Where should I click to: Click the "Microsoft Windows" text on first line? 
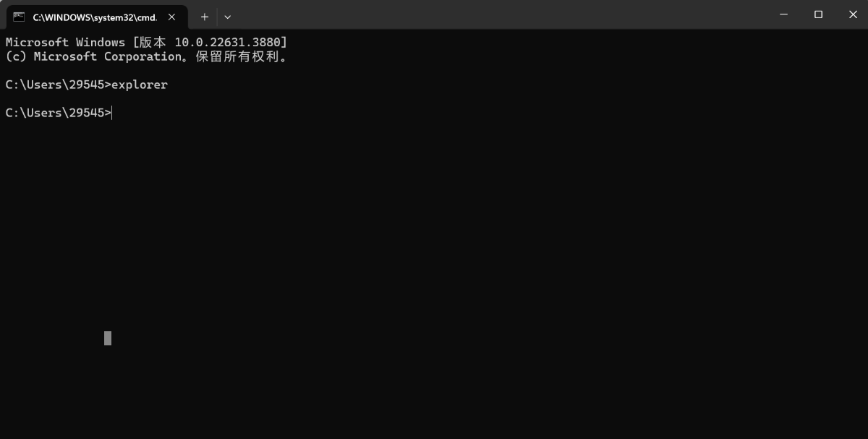tap(65, 43)
